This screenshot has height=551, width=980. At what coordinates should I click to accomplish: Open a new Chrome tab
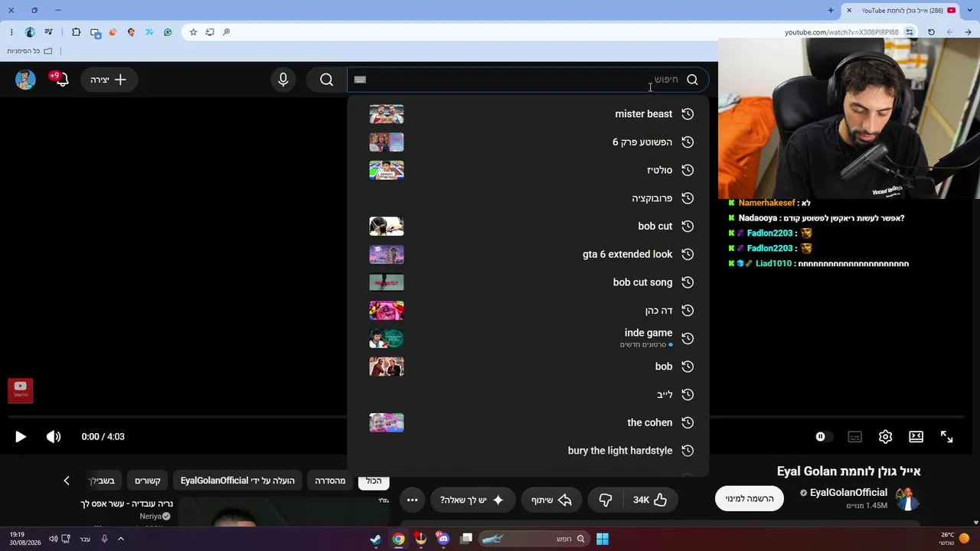coord(831,10)
